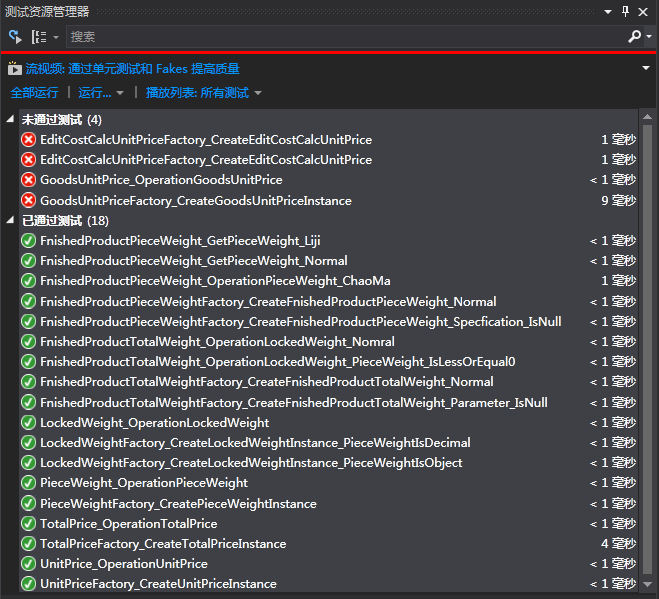Open the 运行... dropdown arrow
Screen dimensions: 659x599
(x=120, y=93)
